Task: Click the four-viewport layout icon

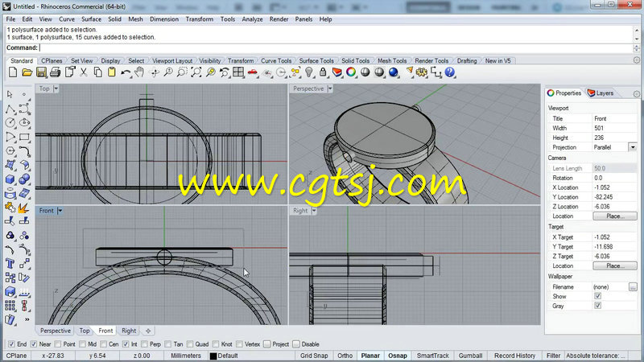Action: coord(238,72)
